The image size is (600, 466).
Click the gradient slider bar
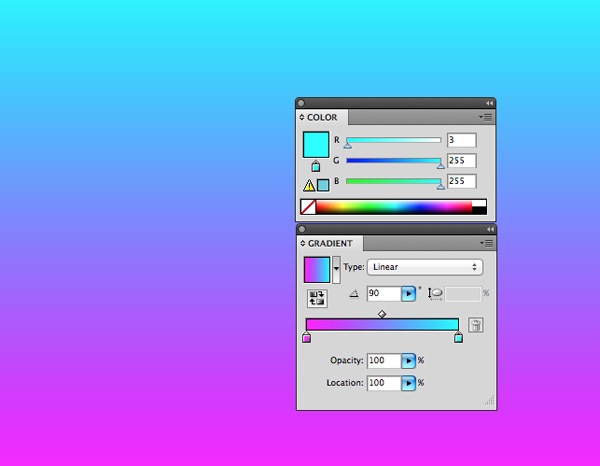click(x=382, y=324)
